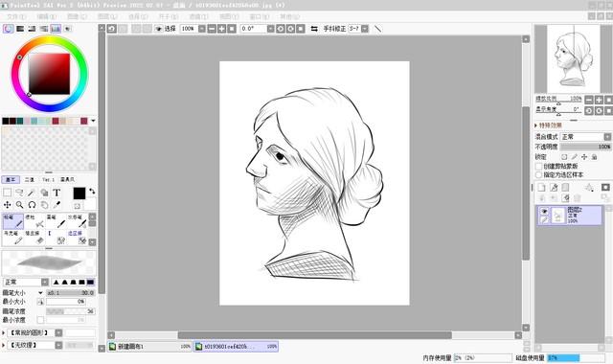Expand the 特殊效果 section
This screenshot has width=613, height=364.
548,125
